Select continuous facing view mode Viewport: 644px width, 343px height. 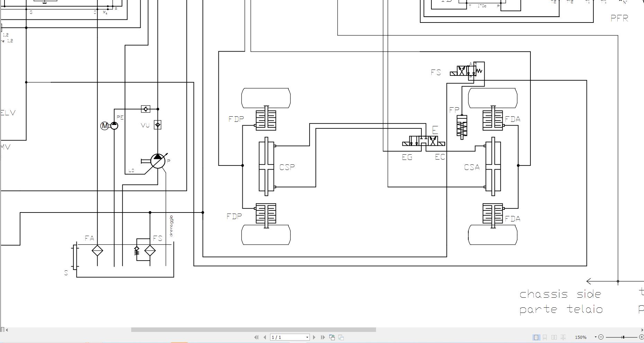click(563, 337)
